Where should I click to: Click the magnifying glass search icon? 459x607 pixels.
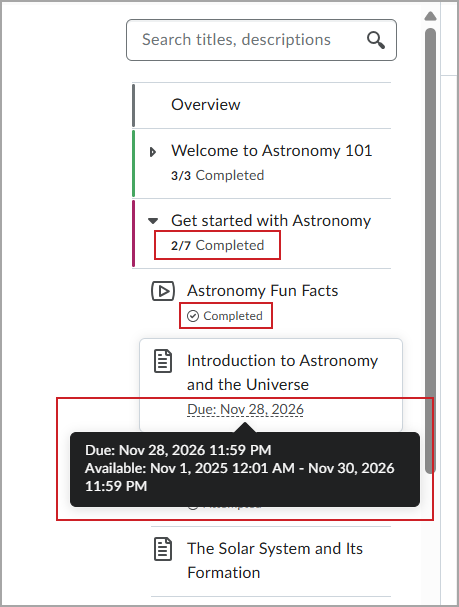(376, 40)
